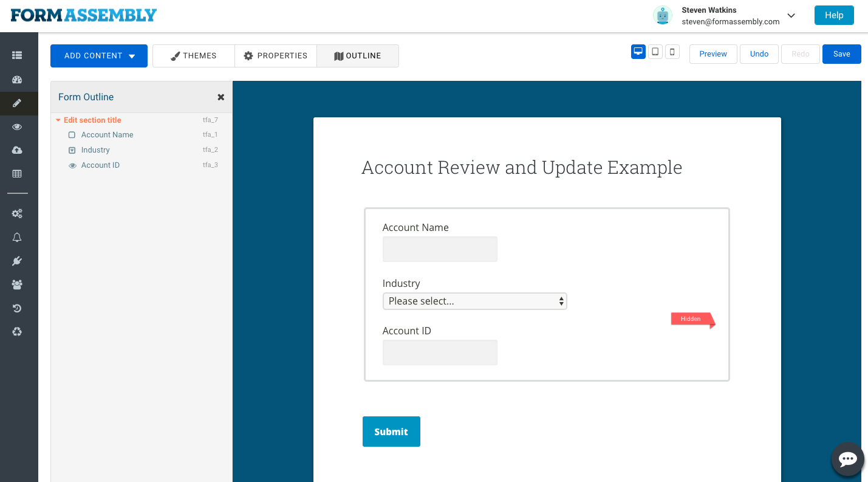
Task: Click the tfa_1 identifier in outline
Action: 210,135
